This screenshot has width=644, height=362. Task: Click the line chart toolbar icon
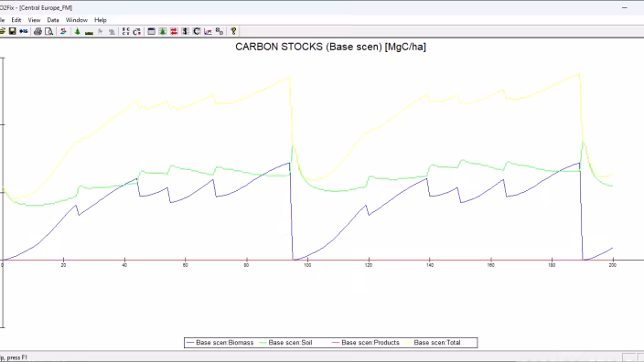click(x=208, y=31)
